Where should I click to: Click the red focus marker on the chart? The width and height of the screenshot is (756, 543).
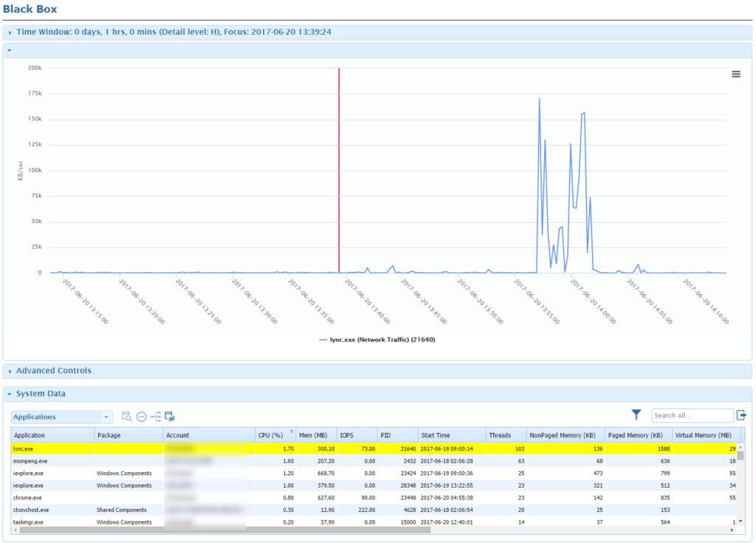pyautogui.click(x=338, y=170)
